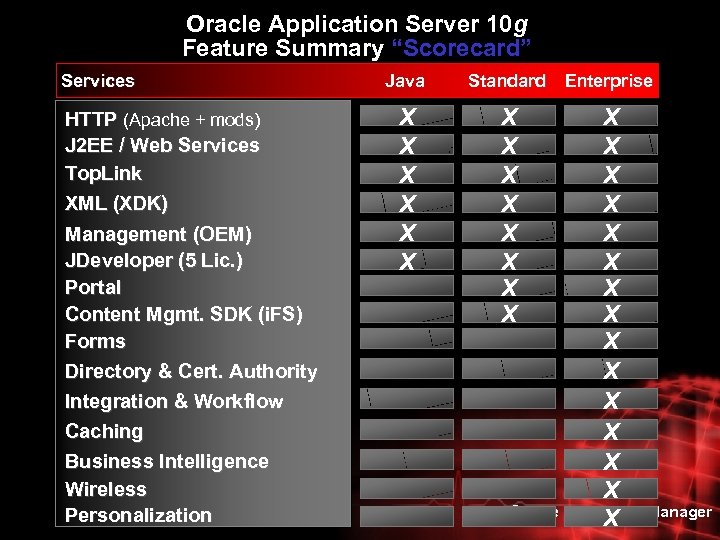This screenshot has height=540, width=720.
Task: Click the X in Wireless row
Action: [611, 489]
